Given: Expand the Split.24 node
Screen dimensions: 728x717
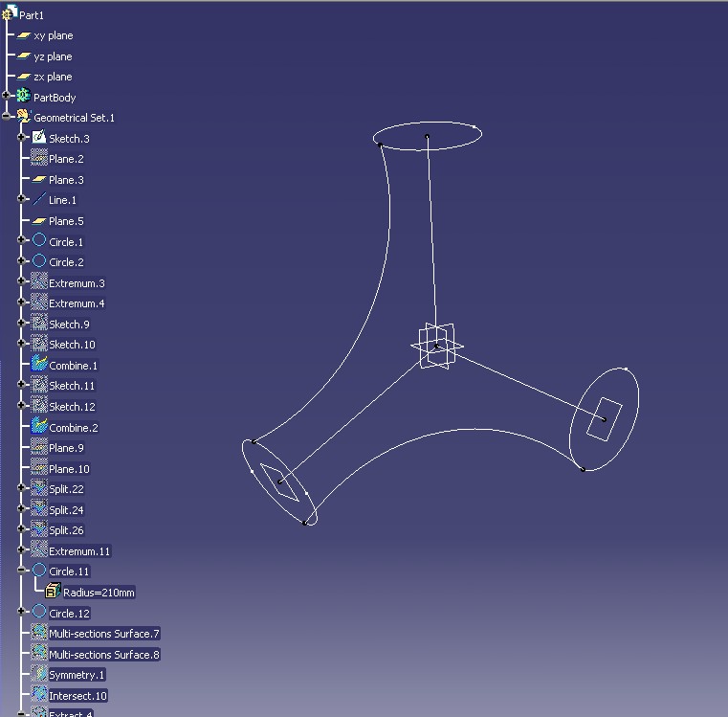Looking at the screenshot, I should pyautogui.click(x=21, y=508).
